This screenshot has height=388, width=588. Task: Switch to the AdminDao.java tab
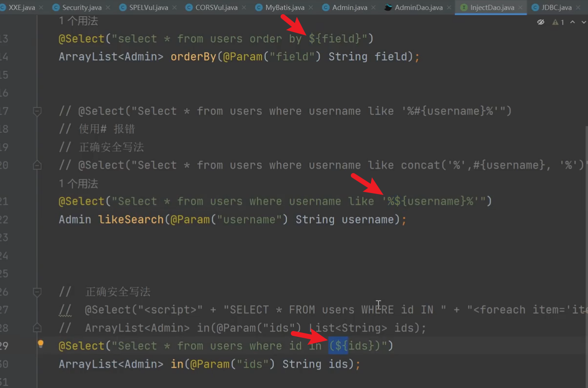click(x=418, y=8)
